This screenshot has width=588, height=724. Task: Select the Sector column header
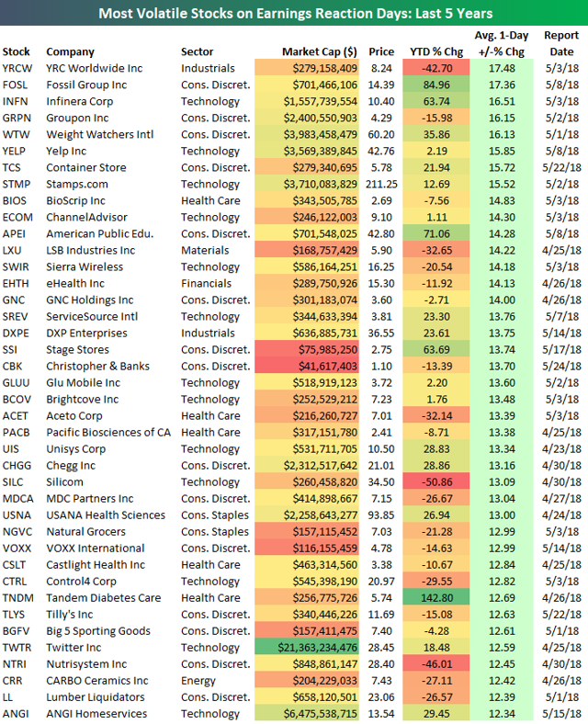(198, 51)
